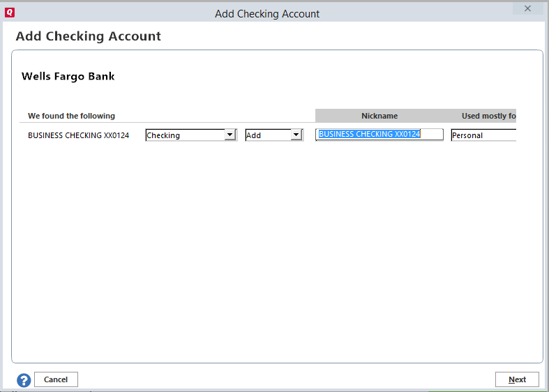The height and width of the screenshot is (392, 549).
Task: Click the Next button
Action: 517,379
